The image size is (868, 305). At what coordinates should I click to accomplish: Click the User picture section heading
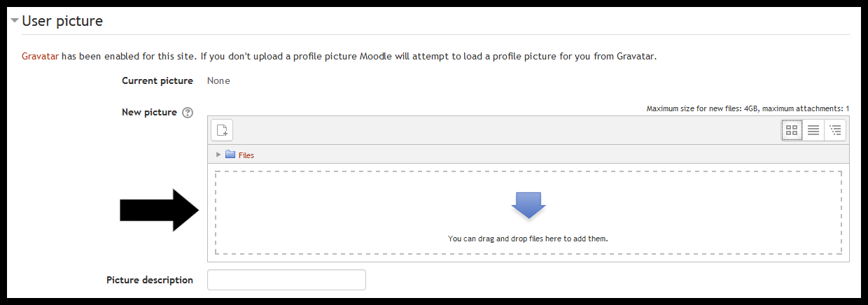point(62,21)
